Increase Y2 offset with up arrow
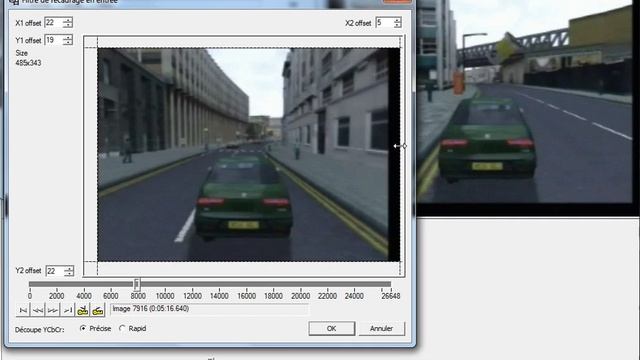The height and width of the screenshot is (360, 640). pyautogui.click(x=69, y=268)
